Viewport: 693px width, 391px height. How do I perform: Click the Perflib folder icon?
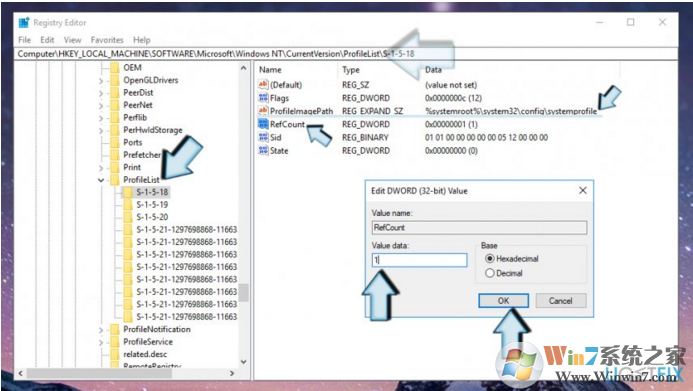tap(114, 117)
